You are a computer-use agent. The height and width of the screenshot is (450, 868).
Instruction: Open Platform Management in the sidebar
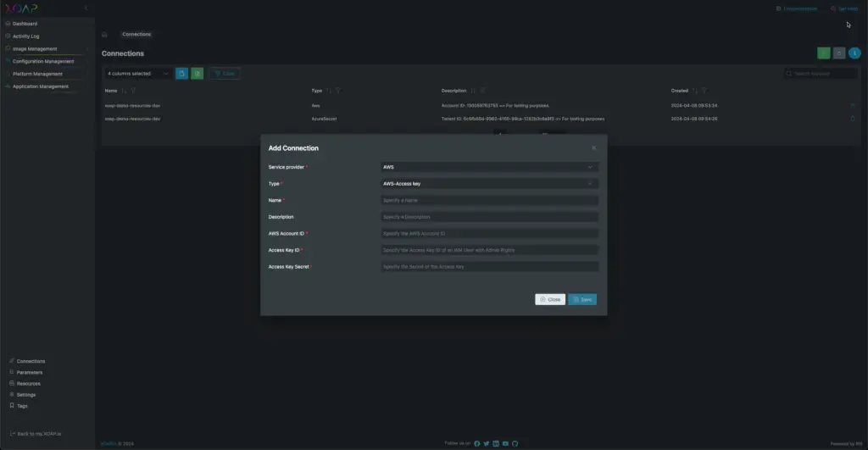[x=37, y=74]
